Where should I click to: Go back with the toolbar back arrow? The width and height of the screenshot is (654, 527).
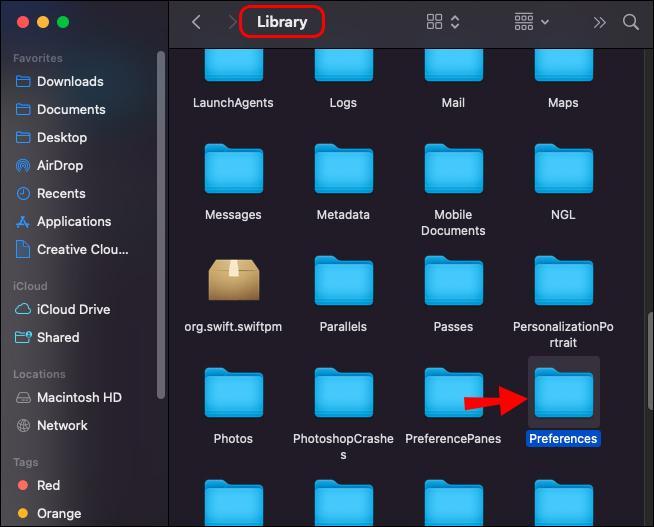pos(196,22)
